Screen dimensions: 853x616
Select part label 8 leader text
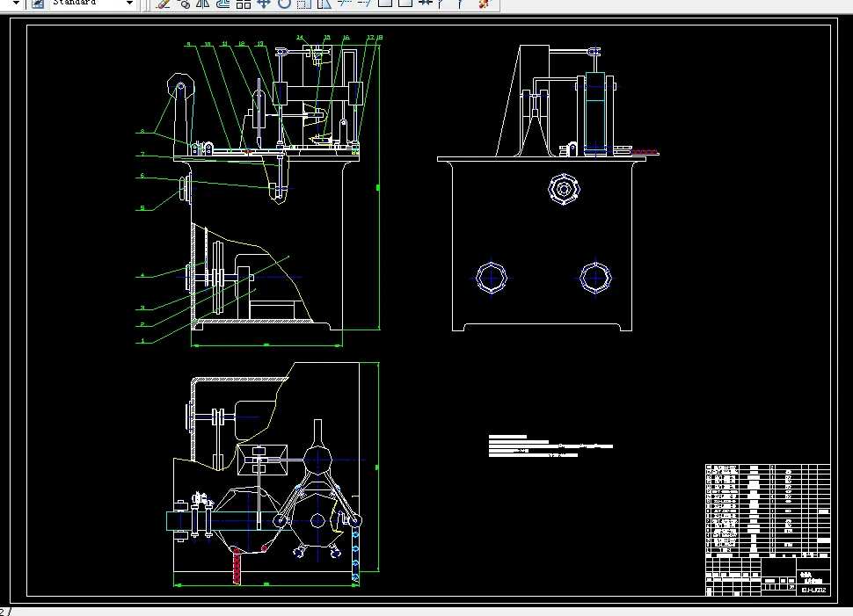click(142, 131)
